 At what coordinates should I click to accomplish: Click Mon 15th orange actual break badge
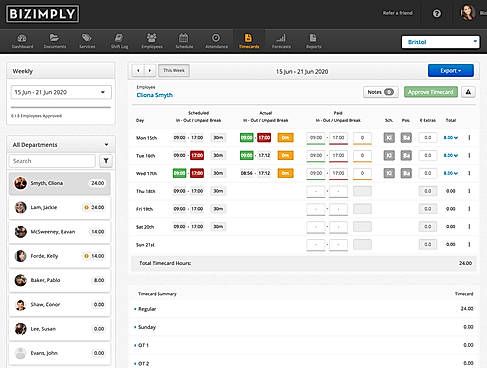285,138
